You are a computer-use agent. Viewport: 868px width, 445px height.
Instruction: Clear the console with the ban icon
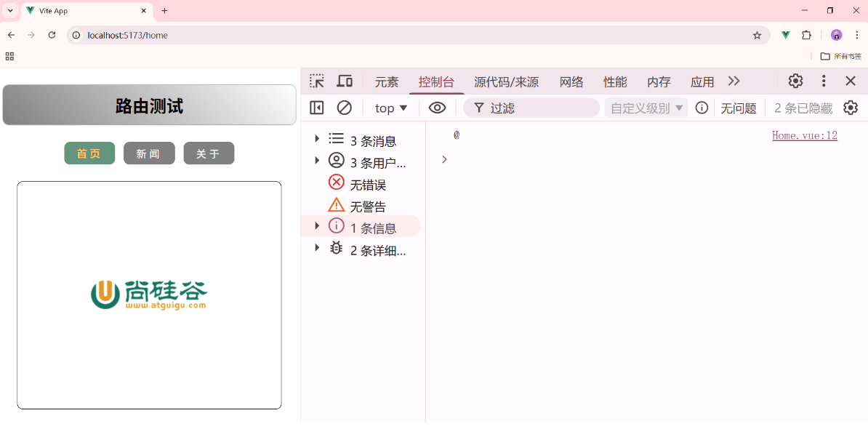(x=345, y=108)
